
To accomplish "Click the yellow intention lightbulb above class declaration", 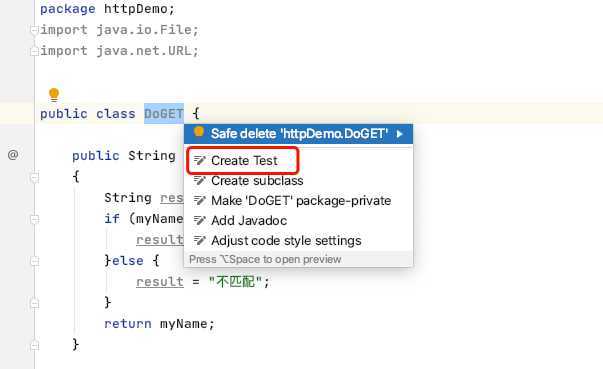I will click(x=54, y=94).
